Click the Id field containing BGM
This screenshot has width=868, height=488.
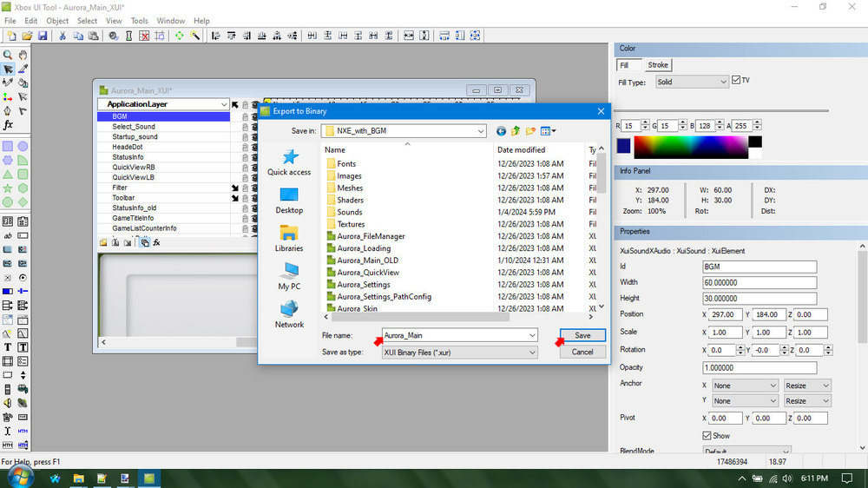click(x=759, y=267)
